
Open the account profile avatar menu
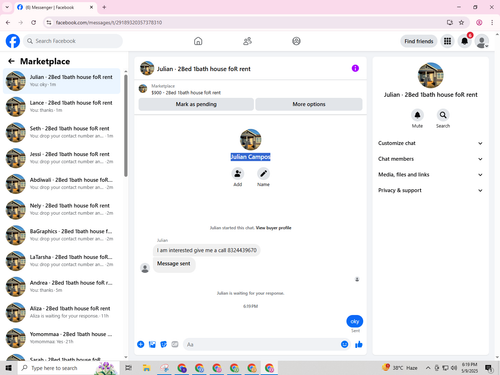coord(482,41)
